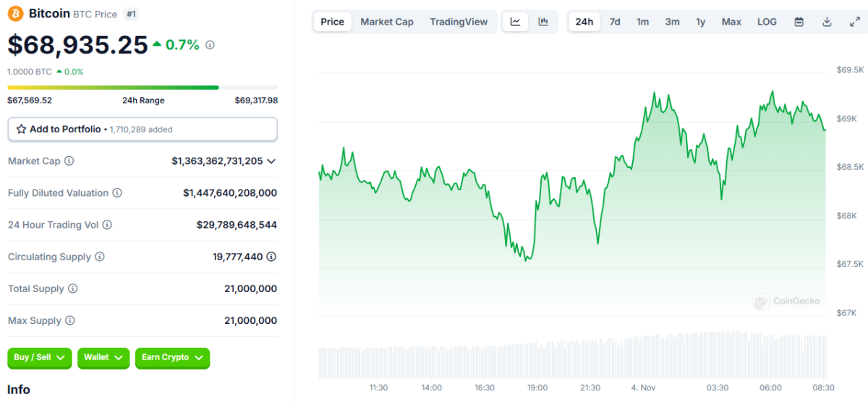This screenshot has height=402, width=868.
Task: Click the 24h Range progress bar
Action: (142, 87)
